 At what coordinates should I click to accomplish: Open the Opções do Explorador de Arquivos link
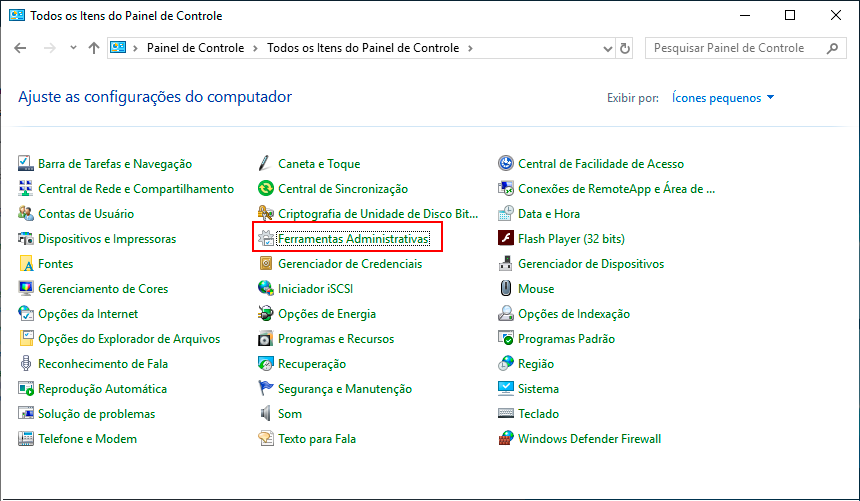point(129,339)
